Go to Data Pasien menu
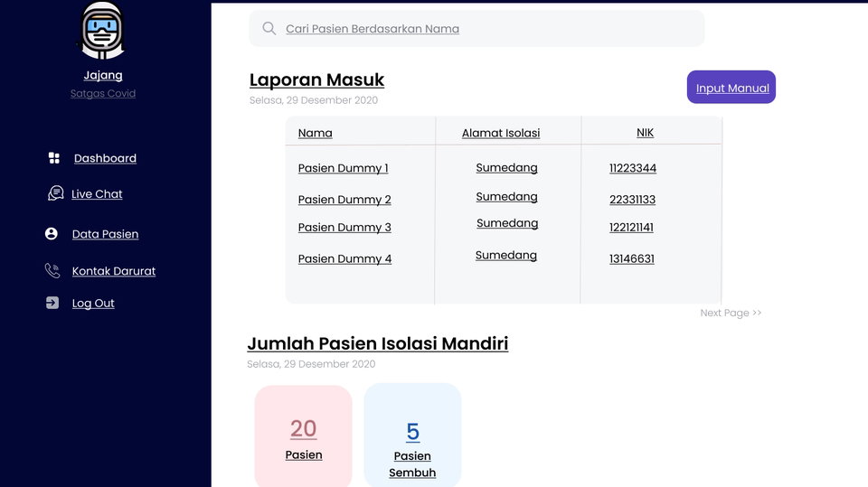The width and height of the screenshot is (868, 487). click(105, 234)
